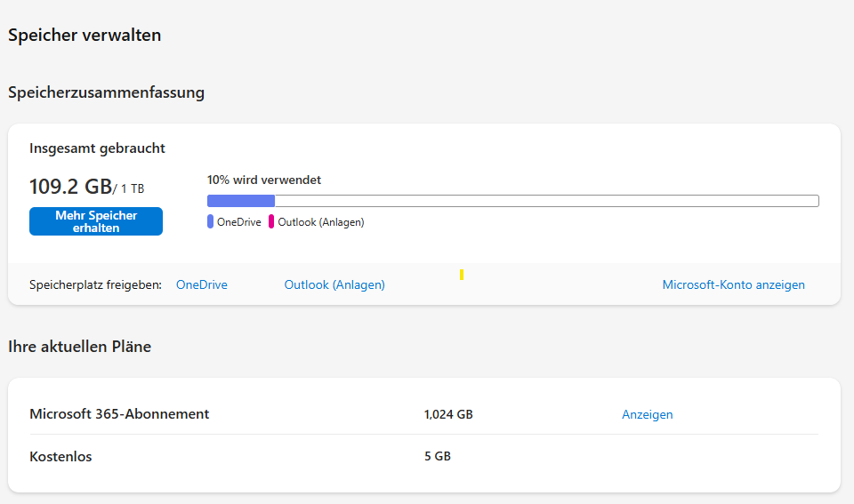Click the blue OneDrive legend color marker
Image resolution: width=854 pixels, height=504 pixels.
pos(211,222)
